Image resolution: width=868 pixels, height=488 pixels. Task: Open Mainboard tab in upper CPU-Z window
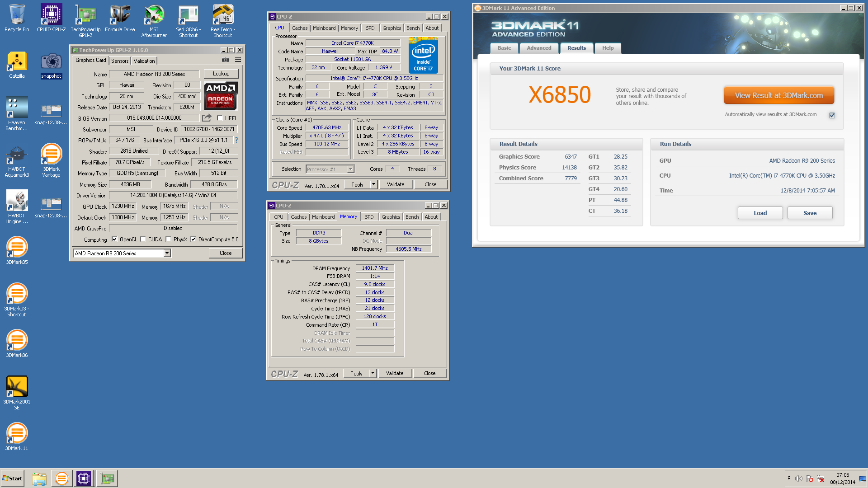324,28
